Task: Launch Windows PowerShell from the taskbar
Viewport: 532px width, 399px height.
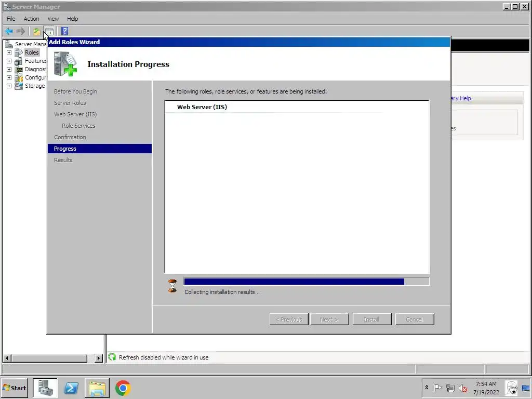Action: coord(71,388)
